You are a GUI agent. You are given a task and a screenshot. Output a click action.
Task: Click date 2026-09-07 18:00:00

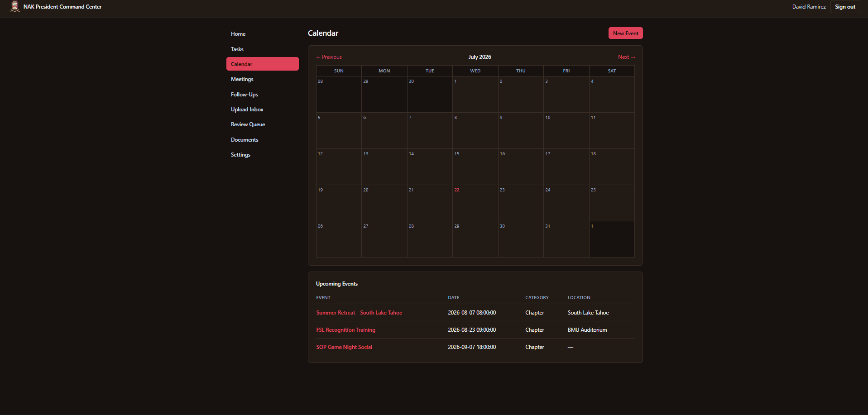472,347
